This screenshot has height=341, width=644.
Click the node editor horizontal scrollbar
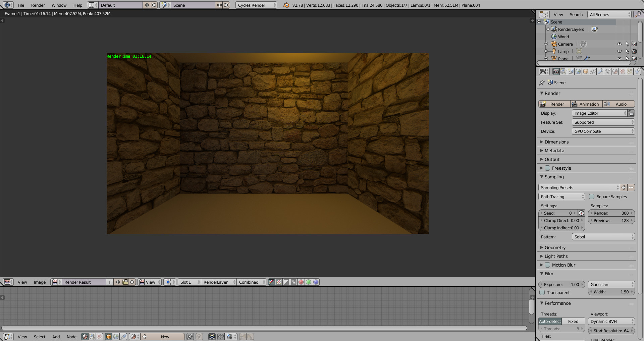click(x=264, y=328)
